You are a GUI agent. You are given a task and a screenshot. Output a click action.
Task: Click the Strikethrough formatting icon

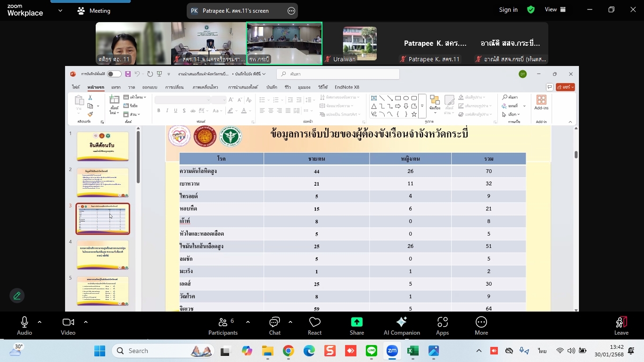tap(193, 111)
